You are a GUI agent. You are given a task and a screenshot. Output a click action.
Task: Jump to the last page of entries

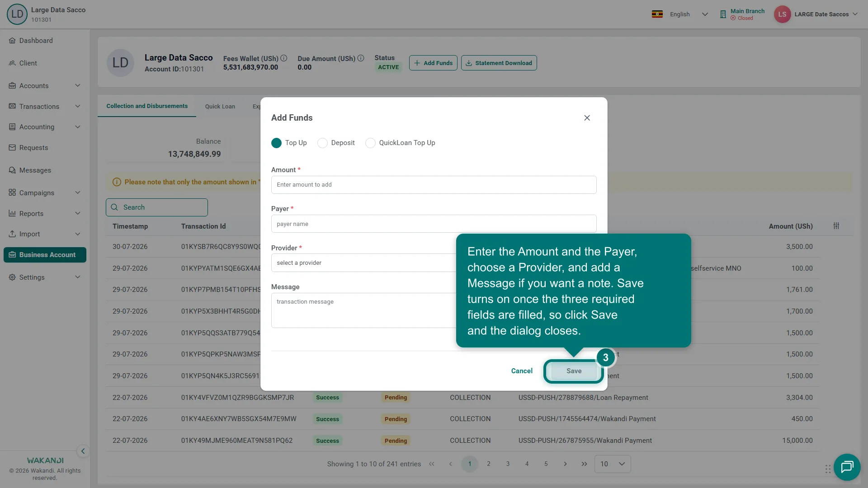pyautogui.click(x=584, y=464)
